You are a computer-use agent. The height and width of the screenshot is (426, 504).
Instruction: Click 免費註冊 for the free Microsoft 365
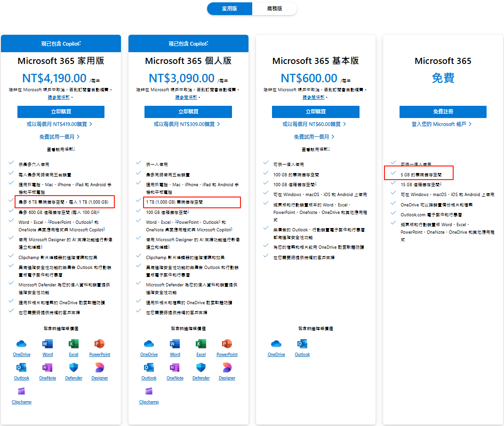pyautogui.click(x=443, y=111)
